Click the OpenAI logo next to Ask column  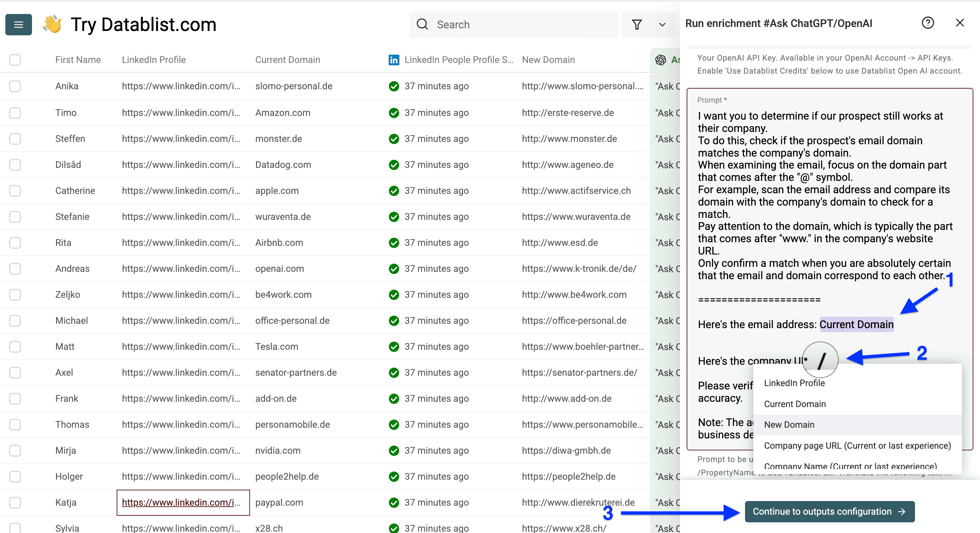(x=661, y=60)
